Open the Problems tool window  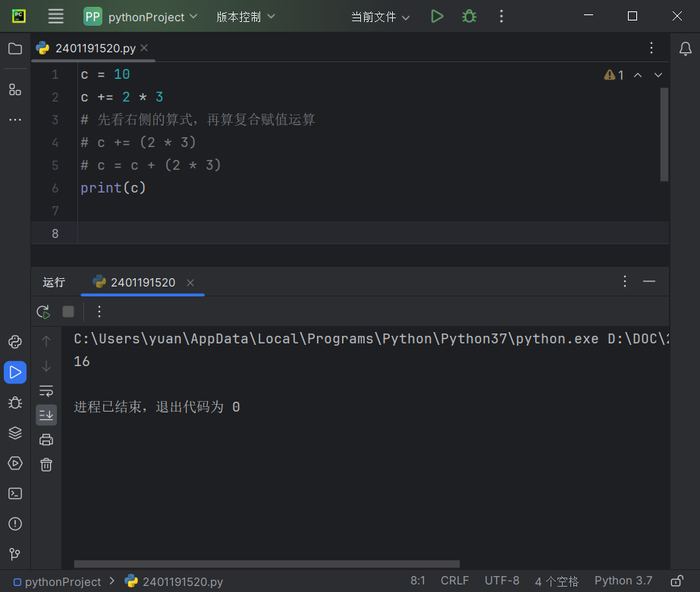[x=15, y=524]
